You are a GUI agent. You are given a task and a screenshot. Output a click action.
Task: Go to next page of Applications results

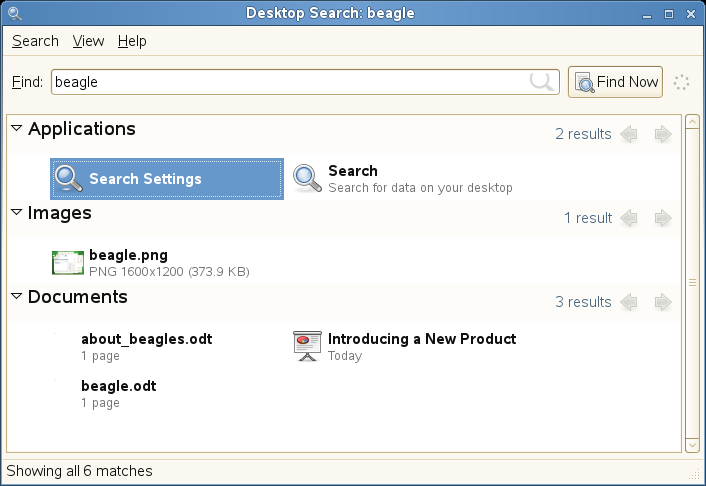click(x=663, y=134)
